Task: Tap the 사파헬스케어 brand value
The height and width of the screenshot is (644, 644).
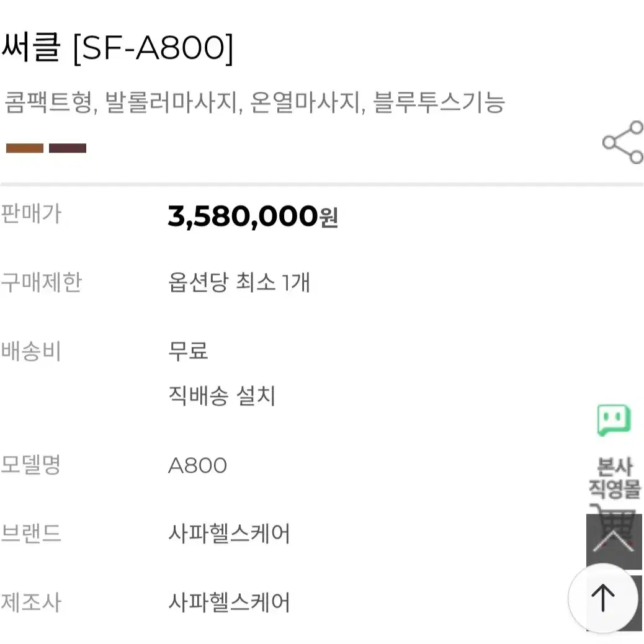Action: coord(229,534)
